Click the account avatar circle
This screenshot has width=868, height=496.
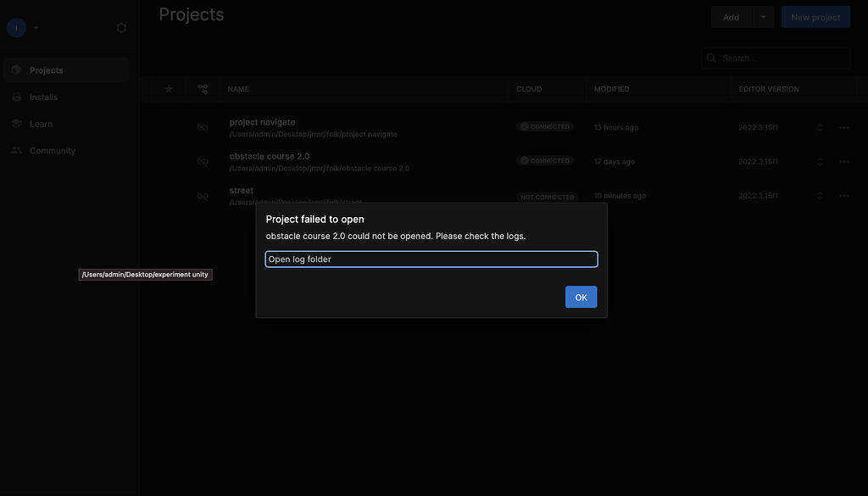pos(15,26)
